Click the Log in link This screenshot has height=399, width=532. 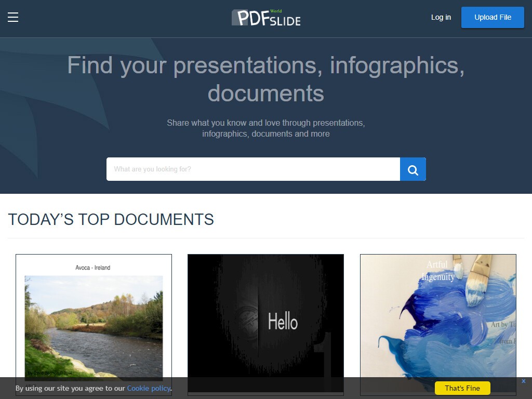pos(441,17)
